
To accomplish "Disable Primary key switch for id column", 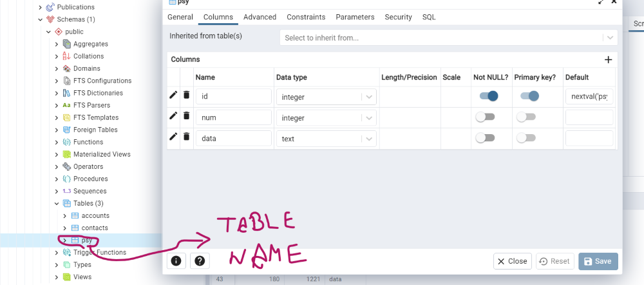I will click(529, 96).
